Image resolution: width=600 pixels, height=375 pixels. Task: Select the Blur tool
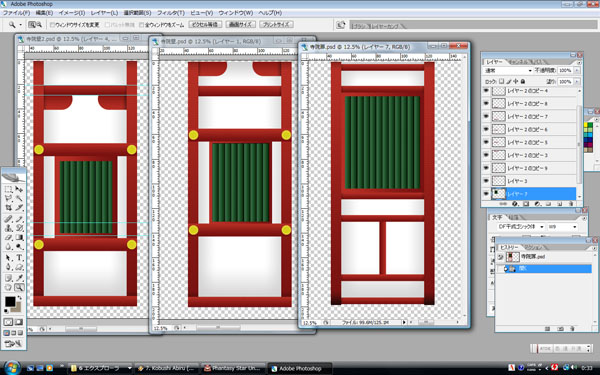8,246
